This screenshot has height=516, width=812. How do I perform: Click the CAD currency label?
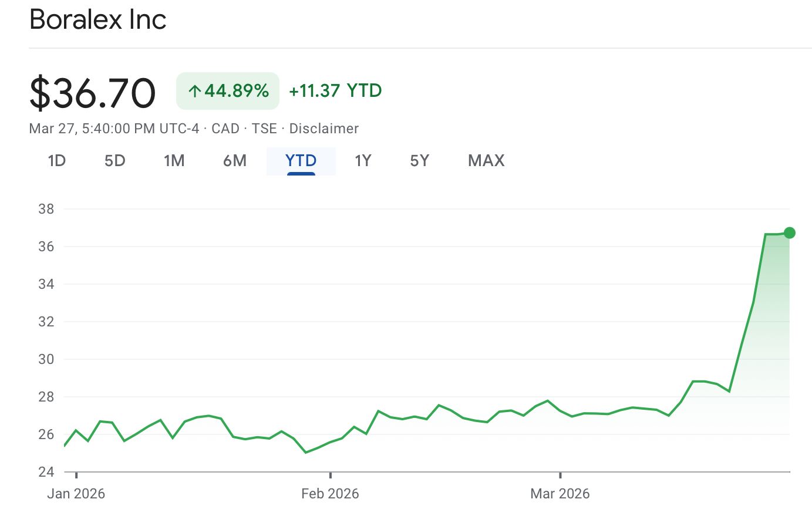[x=225, y=129]
